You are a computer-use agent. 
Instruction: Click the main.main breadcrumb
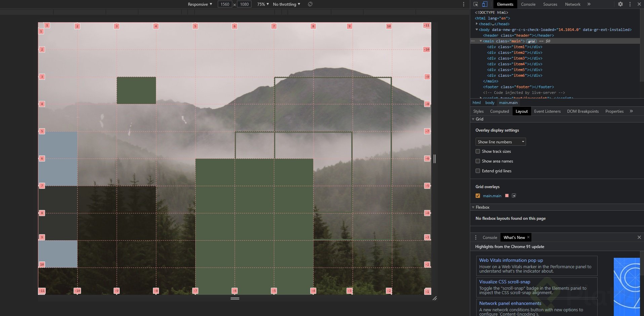pos(508,103)
